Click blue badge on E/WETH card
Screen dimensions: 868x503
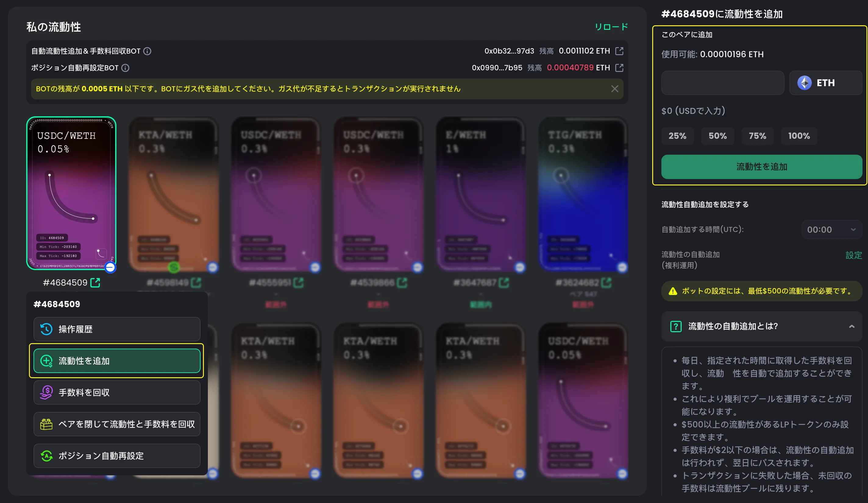520,267
